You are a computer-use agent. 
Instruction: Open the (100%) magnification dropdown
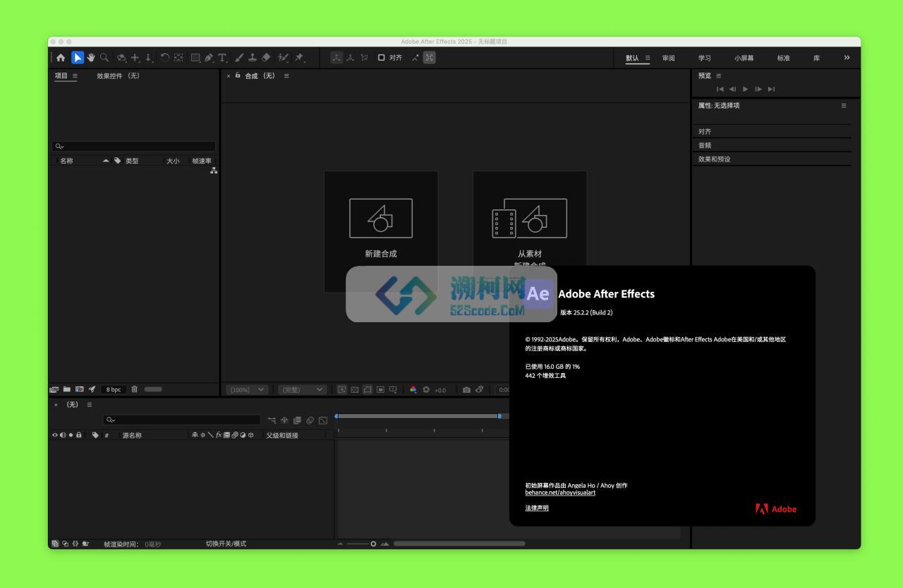click(x=247, y=390)
